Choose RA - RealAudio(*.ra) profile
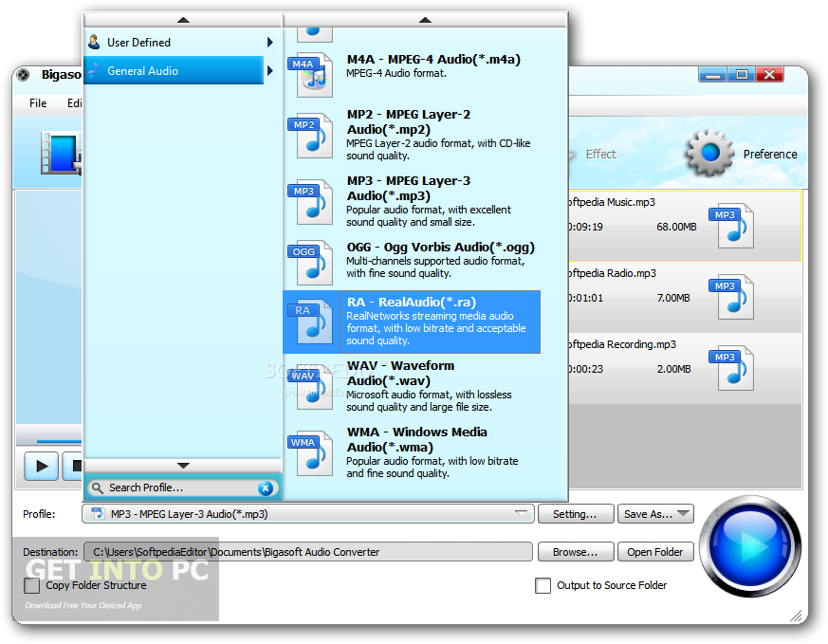Screen dimensions: 828x644 [x=412, y=322]
